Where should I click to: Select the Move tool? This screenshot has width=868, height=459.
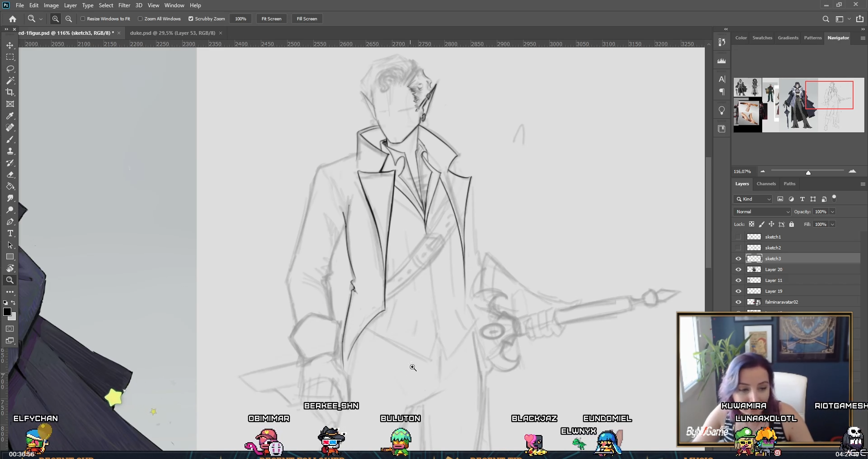tap(10, 45)
